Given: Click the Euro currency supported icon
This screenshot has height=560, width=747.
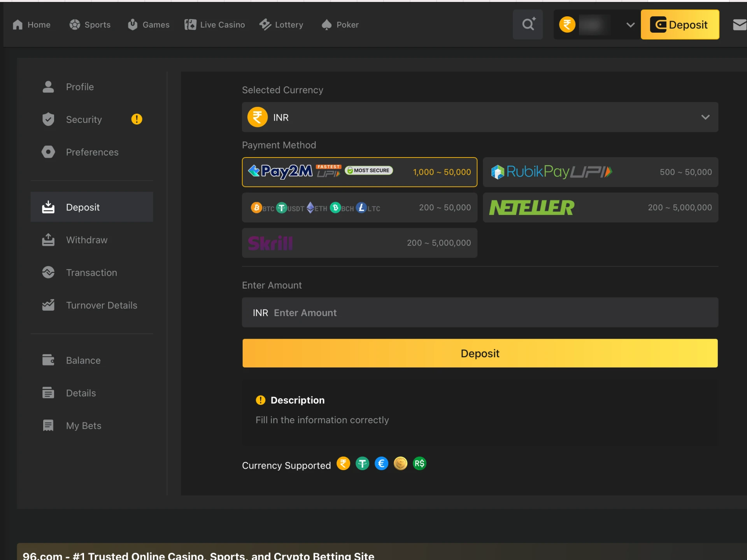Looking at the screenshot, I should [x=381, y=464].
